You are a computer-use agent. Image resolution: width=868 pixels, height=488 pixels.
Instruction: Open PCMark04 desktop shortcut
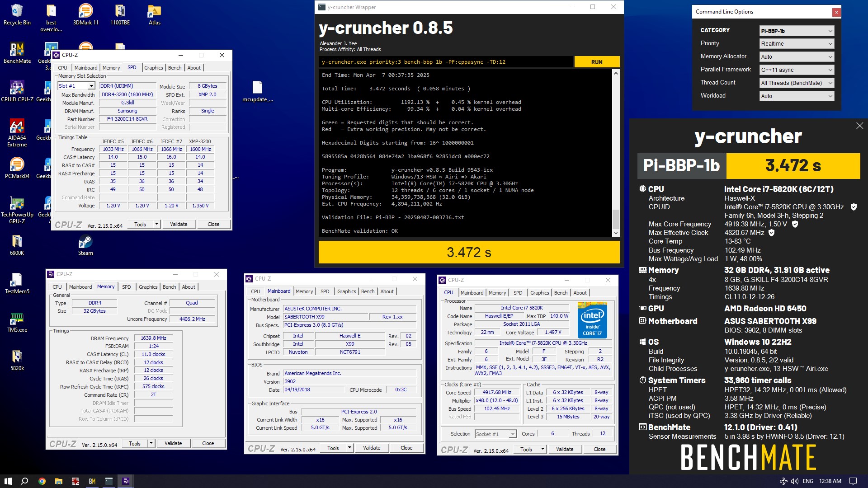coord(17,168)
